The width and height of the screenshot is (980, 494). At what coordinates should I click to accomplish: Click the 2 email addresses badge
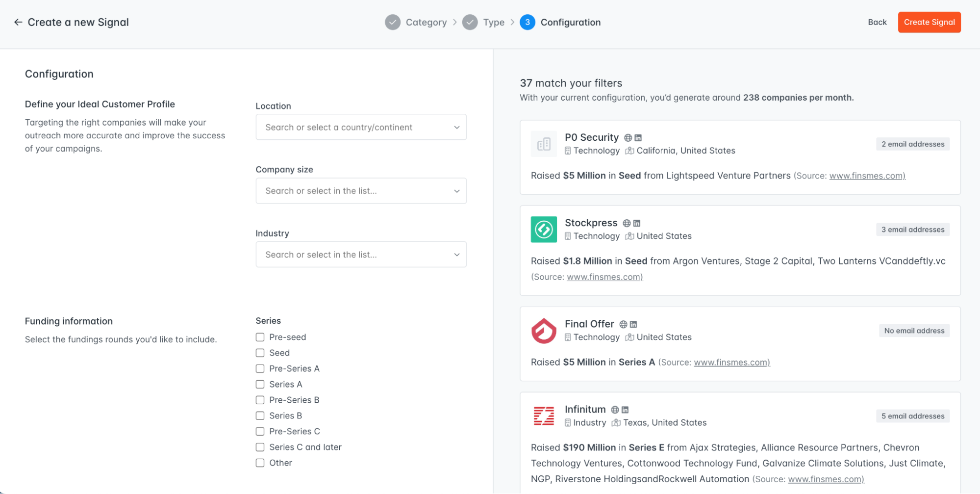tap(913, 144)
